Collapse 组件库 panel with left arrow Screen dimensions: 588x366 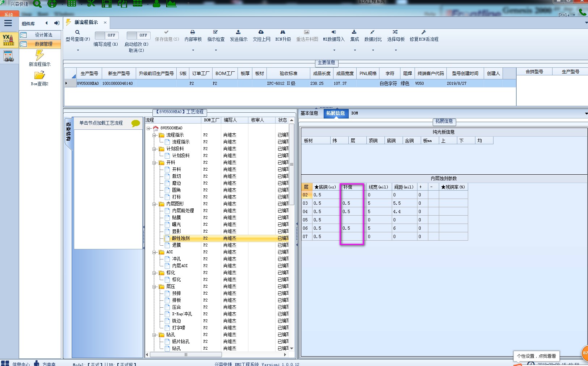[x=46, y=23]
